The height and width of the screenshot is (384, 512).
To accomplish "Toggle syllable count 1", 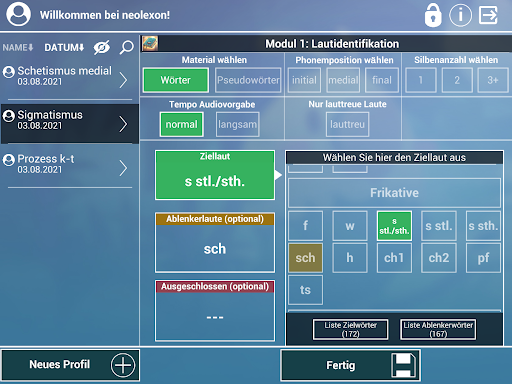I will click(421, 80).
